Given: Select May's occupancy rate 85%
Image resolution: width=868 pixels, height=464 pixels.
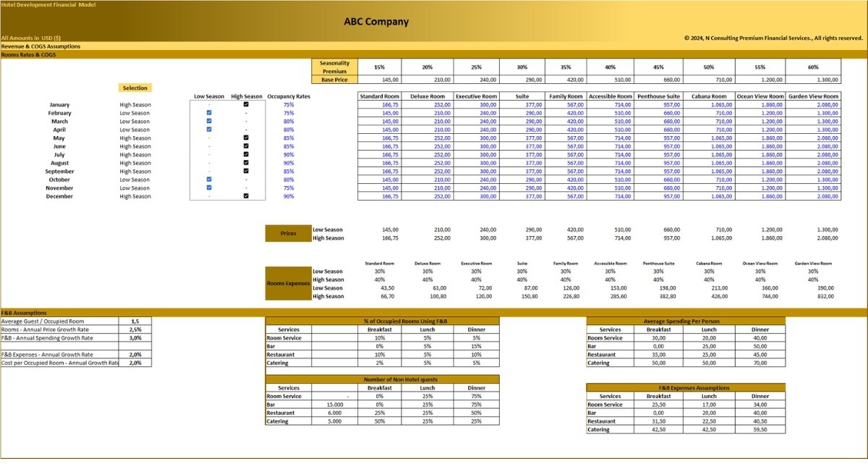Looking at the screenshot, I should click(x=289, y=138).
